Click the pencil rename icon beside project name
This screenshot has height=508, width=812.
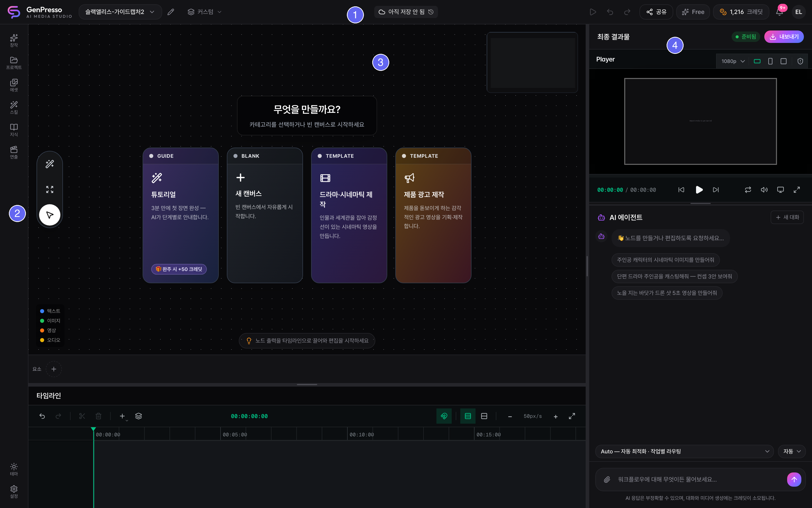click(x=171, y=12)
